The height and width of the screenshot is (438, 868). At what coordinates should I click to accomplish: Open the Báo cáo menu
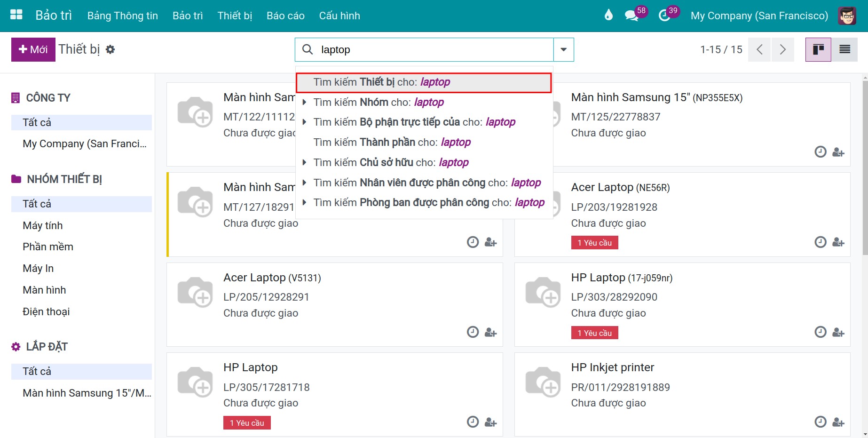[285, 16]
